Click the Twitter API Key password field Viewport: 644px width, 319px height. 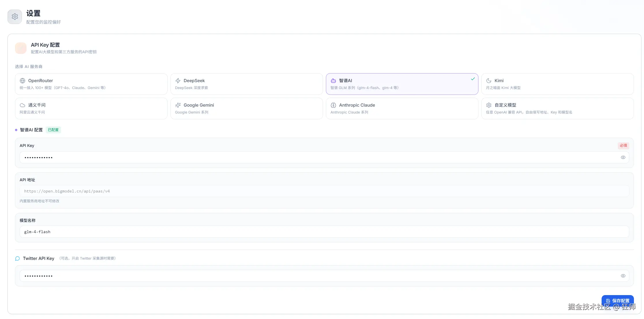coord(317,276)
